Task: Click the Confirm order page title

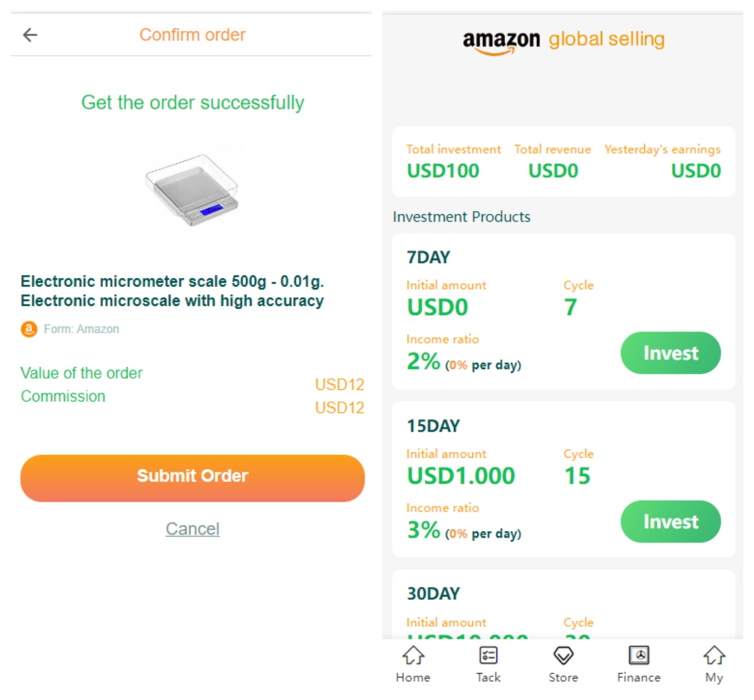Action: click(x=192, y=35)
